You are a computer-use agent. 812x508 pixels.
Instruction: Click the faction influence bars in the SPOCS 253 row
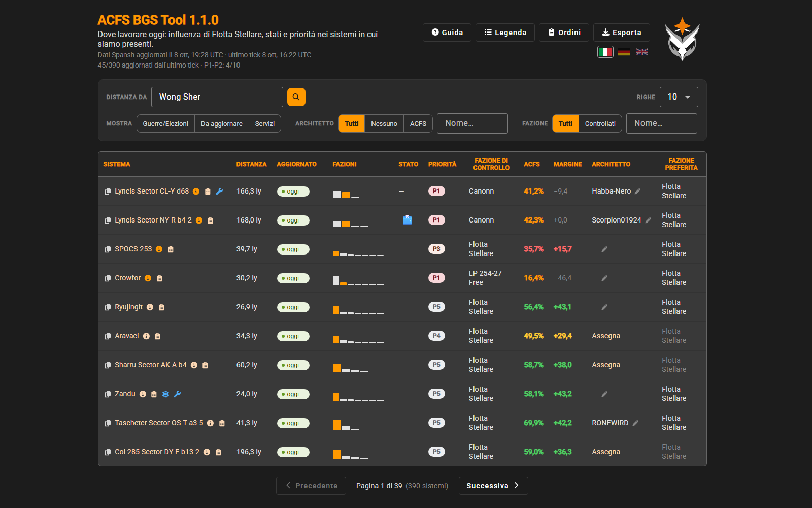click(358, 252)
